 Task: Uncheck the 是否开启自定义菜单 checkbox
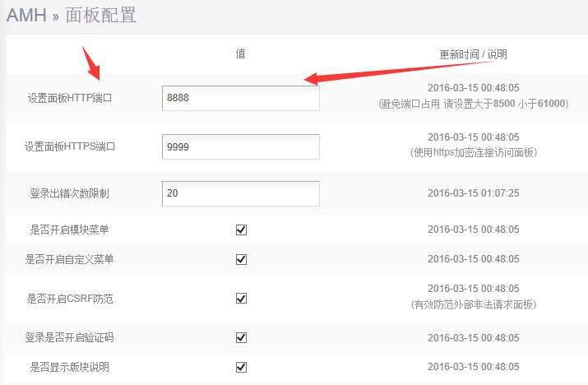[x=241, y=259]
